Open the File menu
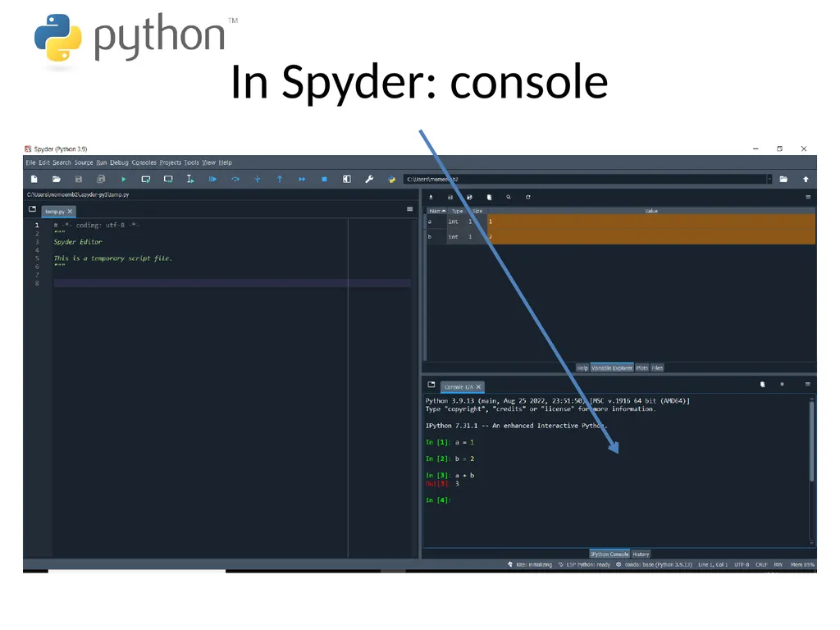 coord(30,163)
